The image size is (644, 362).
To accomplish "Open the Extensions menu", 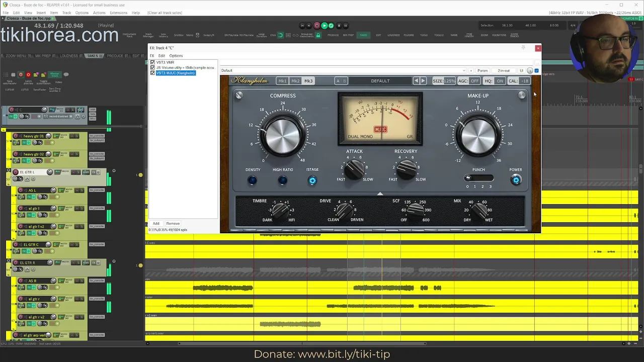I will [119, 13].
